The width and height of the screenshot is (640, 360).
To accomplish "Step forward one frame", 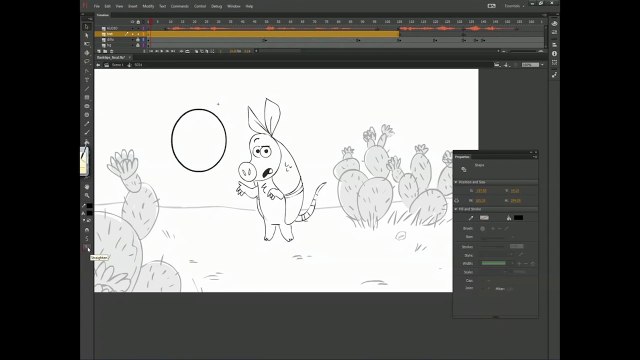I will point(167,51).
